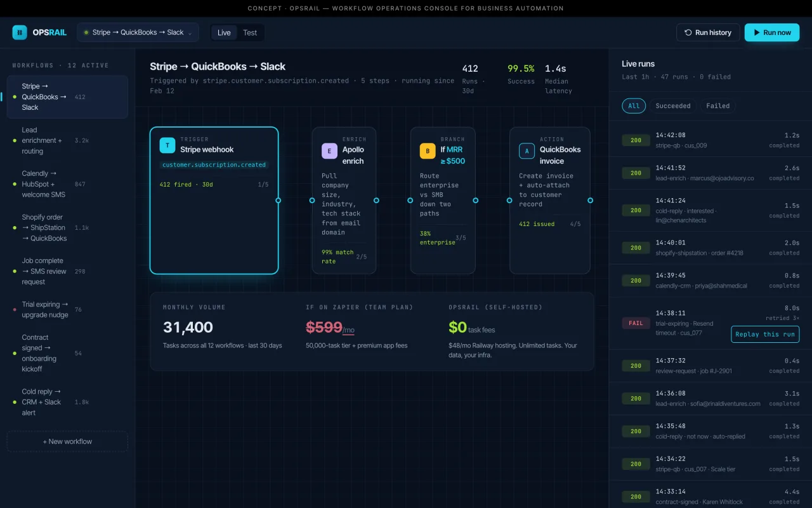Open the 14:40:01 shopify-shipstation run
The width and height of the screenshot is (812, 508).
pyautogui.click(x=710, y=248)
